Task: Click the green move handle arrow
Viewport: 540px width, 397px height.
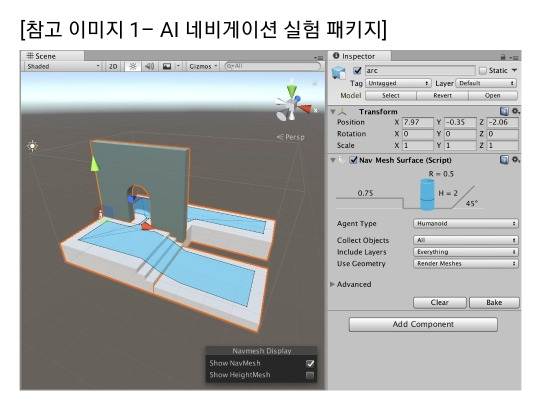Action: [94, 164]
